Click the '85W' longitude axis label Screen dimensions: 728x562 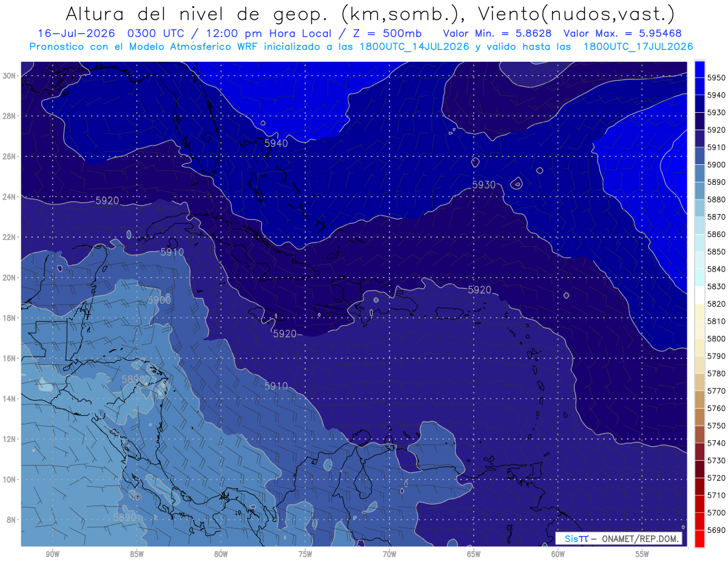(136, 554)
